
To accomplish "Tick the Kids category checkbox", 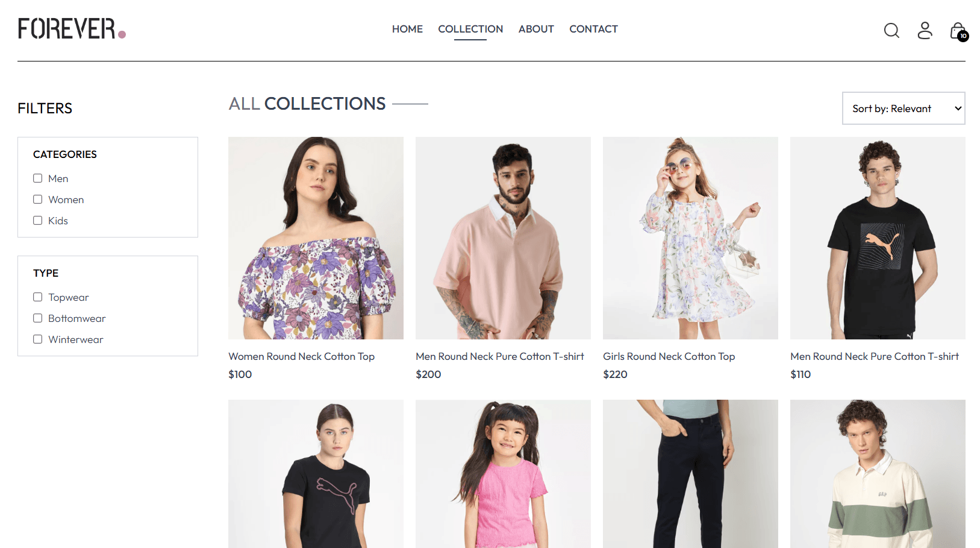I will pos(38,221).
